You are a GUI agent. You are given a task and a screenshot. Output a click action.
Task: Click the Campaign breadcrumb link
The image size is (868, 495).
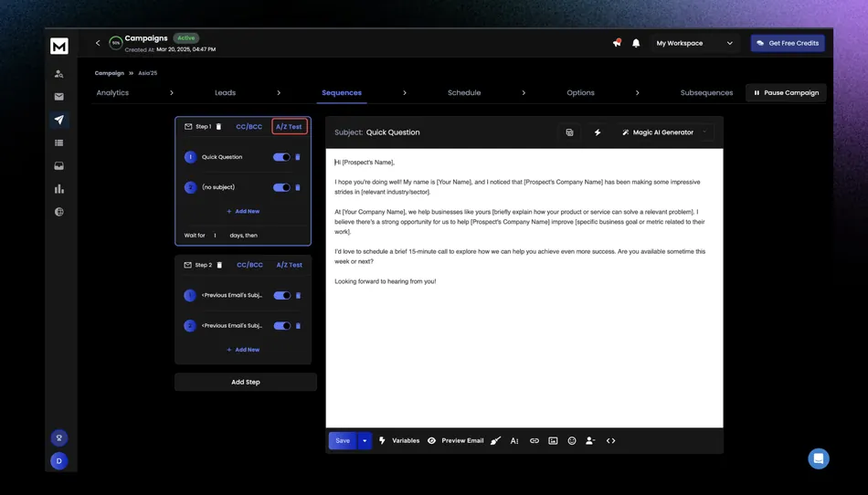[x=109, y=73]
